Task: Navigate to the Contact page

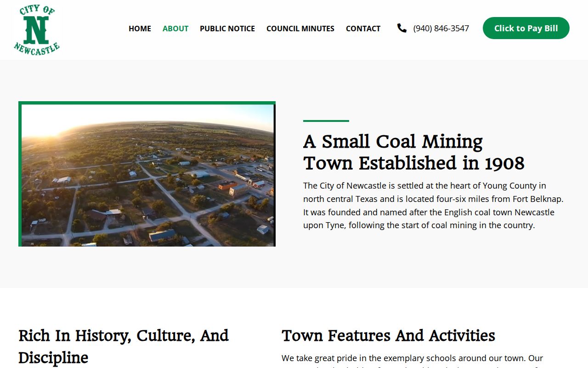Action: tap(363, 29)
